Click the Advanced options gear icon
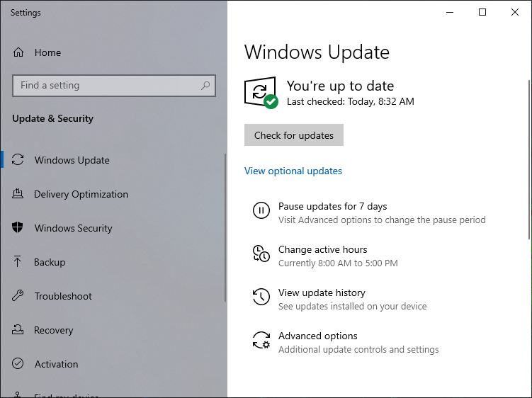The width and height of the screenshot is (532, 398). pos(261,340)
